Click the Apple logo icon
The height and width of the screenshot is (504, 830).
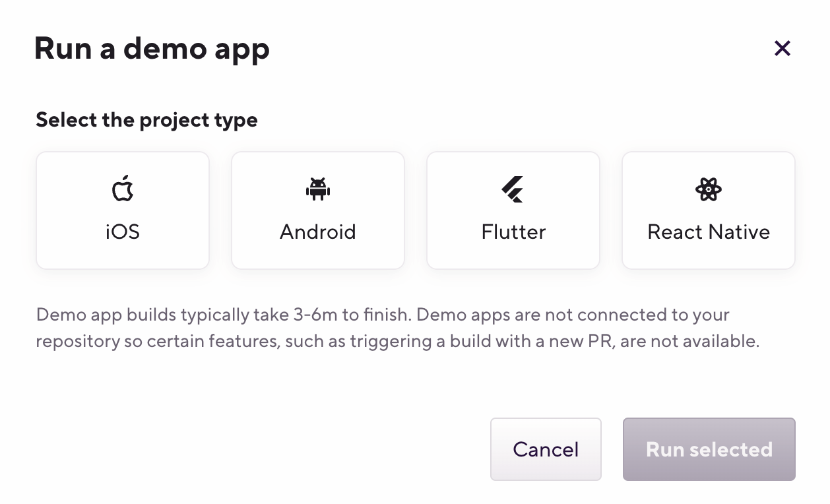pos(123,189)
